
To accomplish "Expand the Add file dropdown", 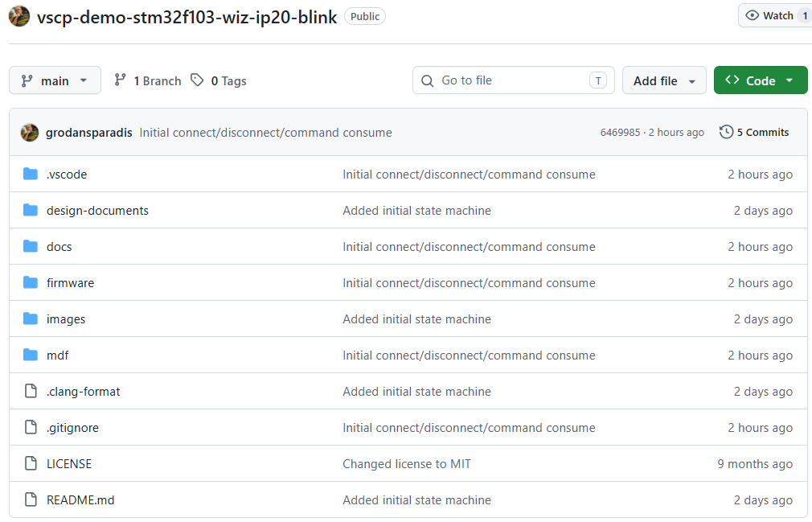I will 664,80.
